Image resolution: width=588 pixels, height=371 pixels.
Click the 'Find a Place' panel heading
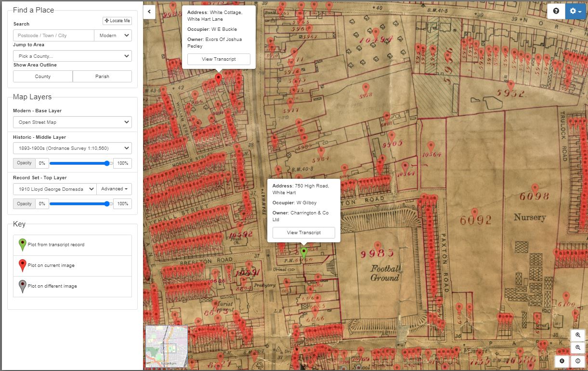pyautogui.click(x=33, y=10)
